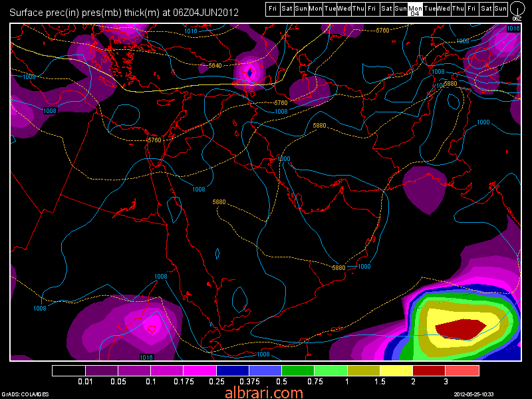Click the '2012-05-25-10:33' timestamp

tap(474, 394)
